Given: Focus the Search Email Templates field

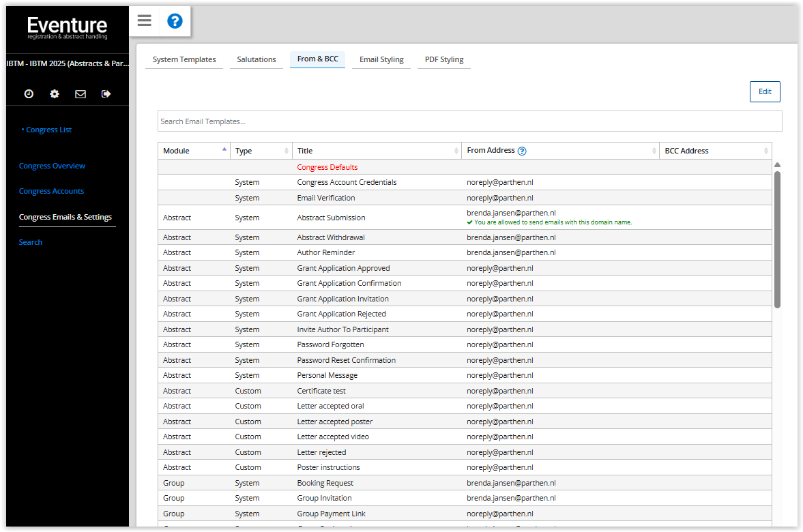Looking at the screenshot, I should click(469, 121).
